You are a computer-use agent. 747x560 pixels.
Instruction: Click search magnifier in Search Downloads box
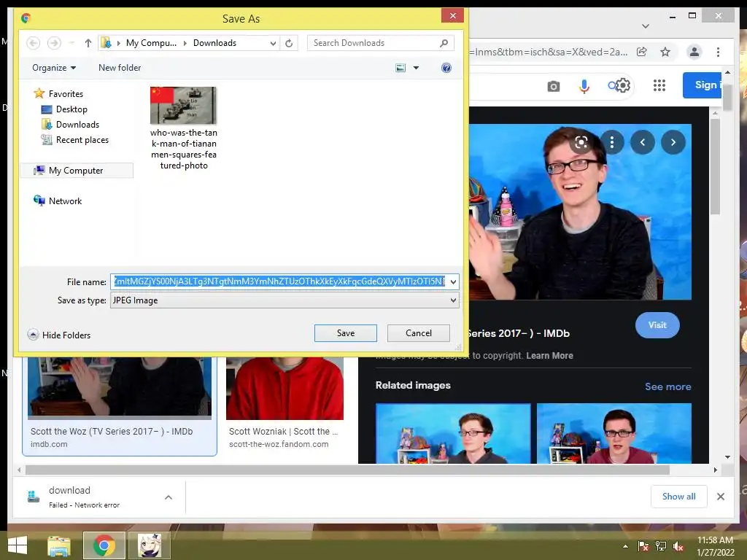click(444, 43)
